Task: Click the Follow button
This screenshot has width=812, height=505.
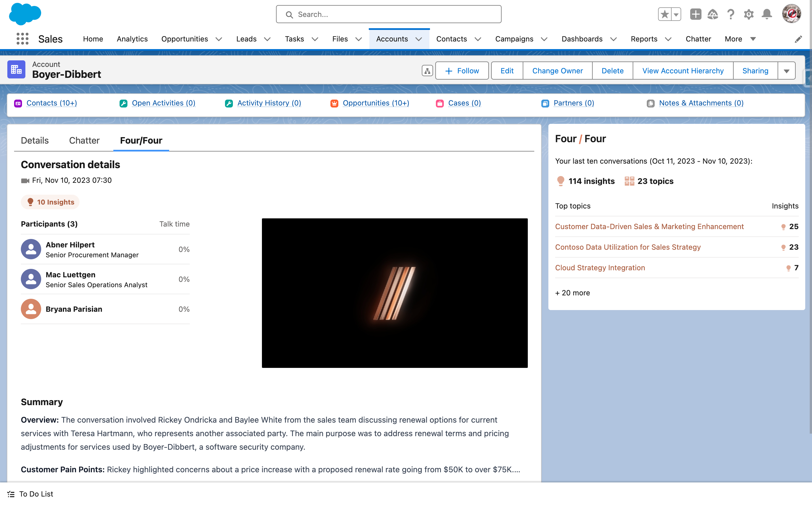Action: pyautogui.click(x=462, y=71)
